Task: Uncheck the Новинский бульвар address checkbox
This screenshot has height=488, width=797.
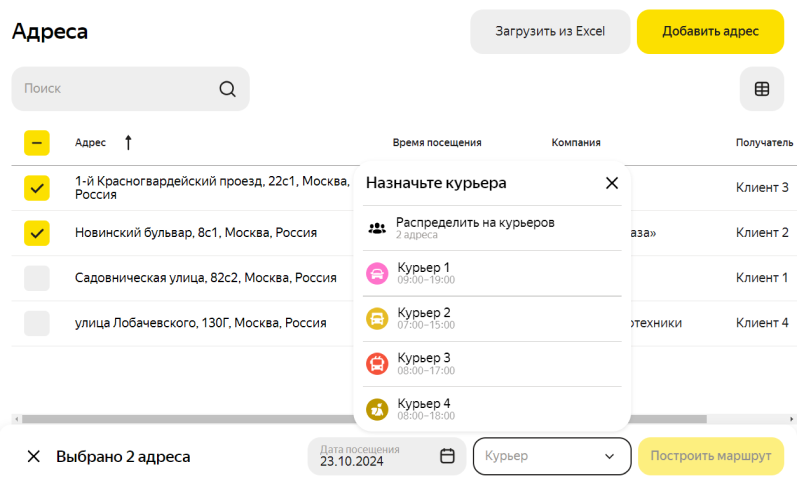Action: [x=37, y=233]
